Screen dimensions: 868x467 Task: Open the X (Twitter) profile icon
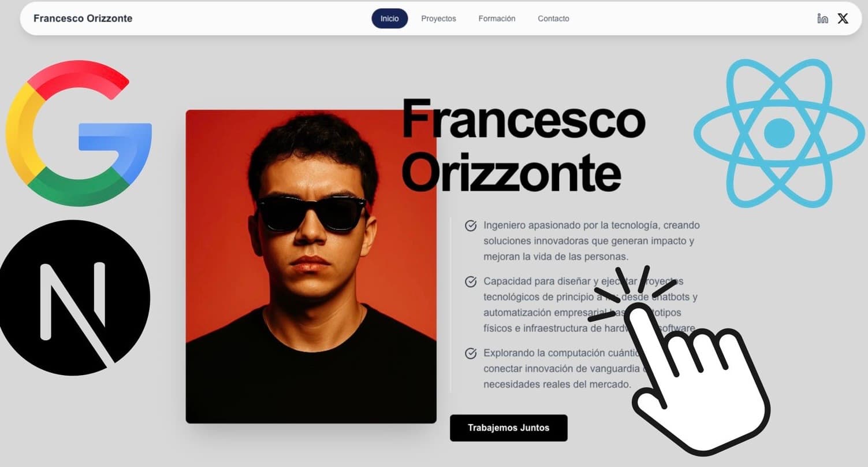(843, 18)
